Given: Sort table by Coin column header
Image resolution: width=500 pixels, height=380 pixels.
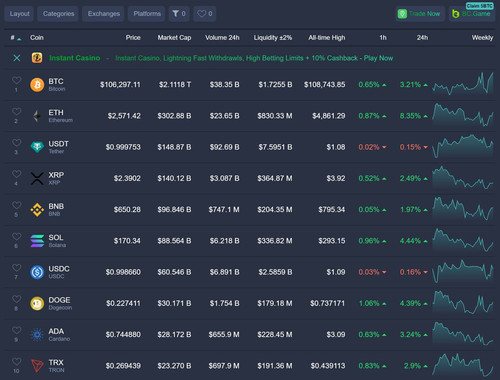Looking at the screenshot, I should click(x=37, y=38).
